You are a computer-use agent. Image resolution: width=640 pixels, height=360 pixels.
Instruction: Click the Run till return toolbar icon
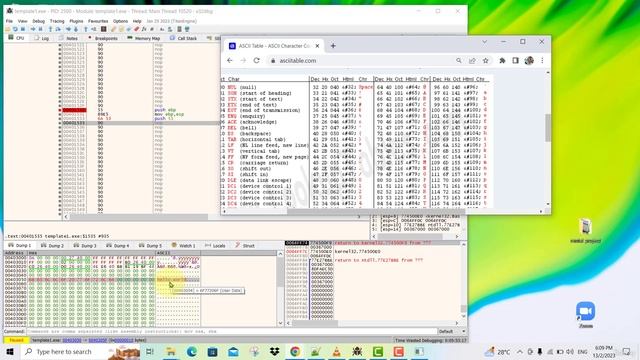[86, 29]
